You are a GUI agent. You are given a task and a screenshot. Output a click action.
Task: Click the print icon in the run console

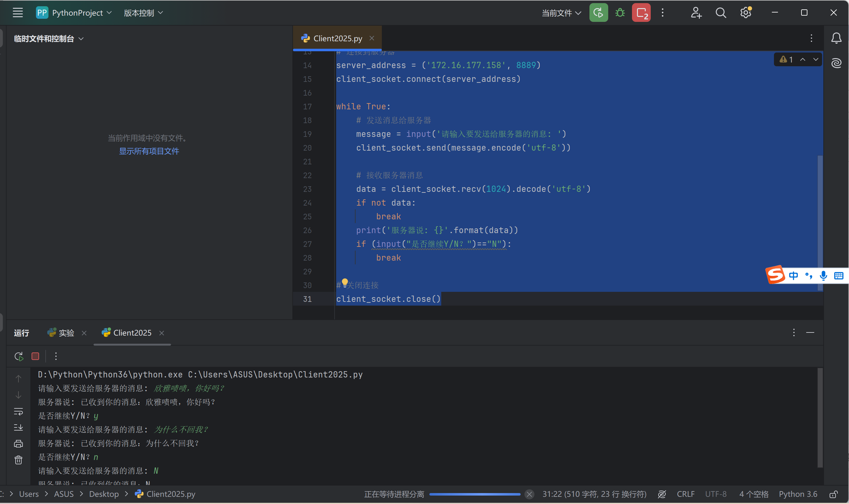18,444
